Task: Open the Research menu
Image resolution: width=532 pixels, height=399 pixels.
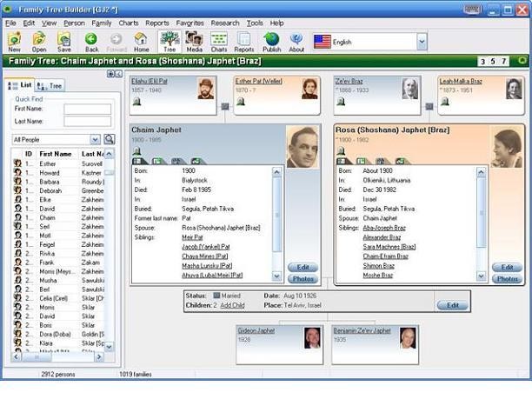Action: [225, 23]
